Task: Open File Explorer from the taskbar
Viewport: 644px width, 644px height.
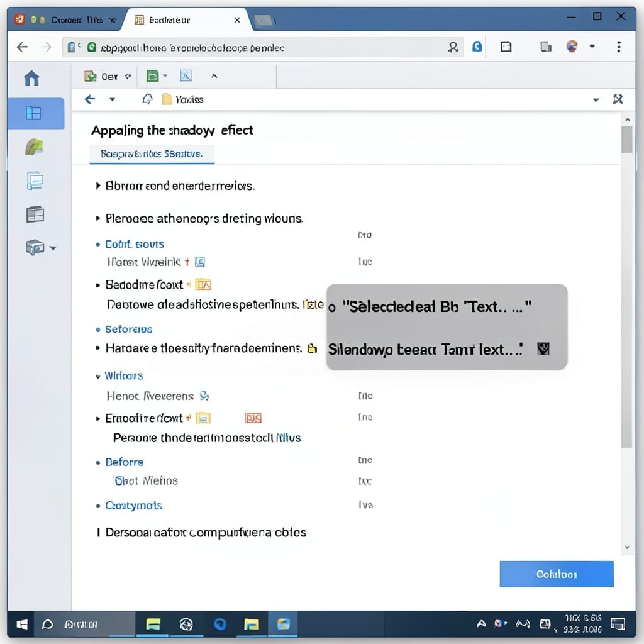Action: tap(252, 625)
